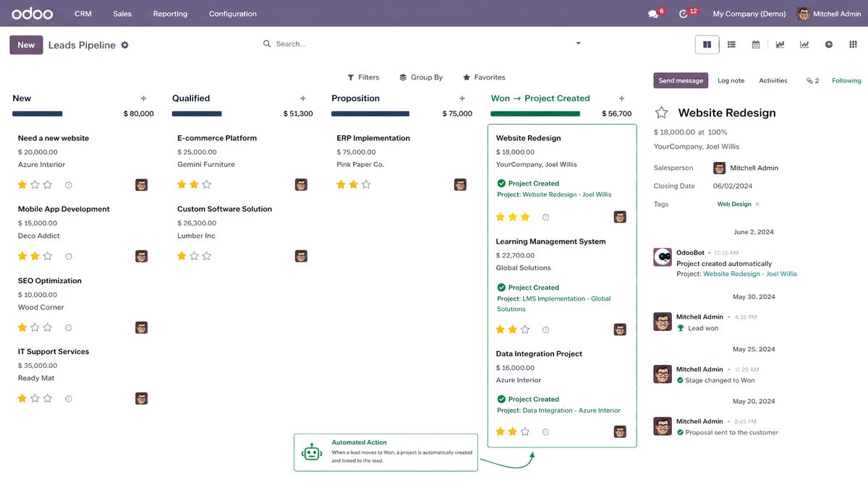Viewport: 868px width, 495px height.
Task: Click the OdooBot avatar in chatter
Action: (663, 257)
